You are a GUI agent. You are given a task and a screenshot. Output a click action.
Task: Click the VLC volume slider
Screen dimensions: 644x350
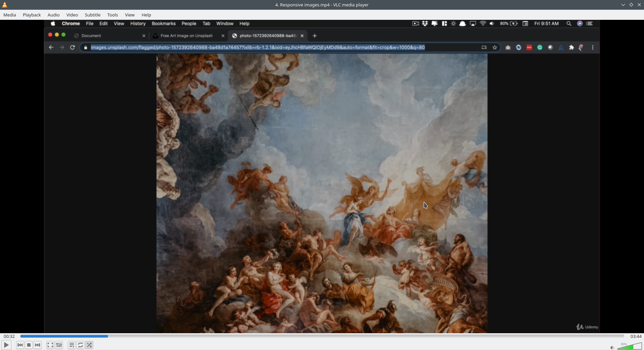[630, 346]
